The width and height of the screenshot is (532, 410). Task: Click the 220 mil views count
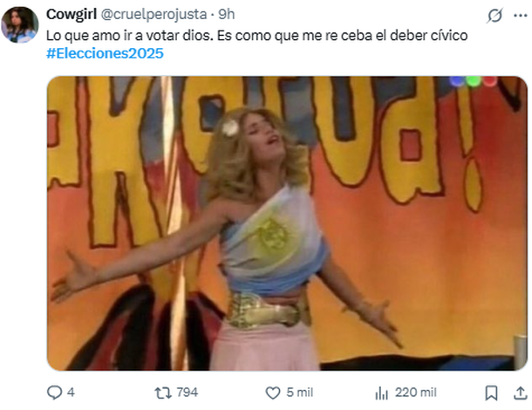point(416,393)
